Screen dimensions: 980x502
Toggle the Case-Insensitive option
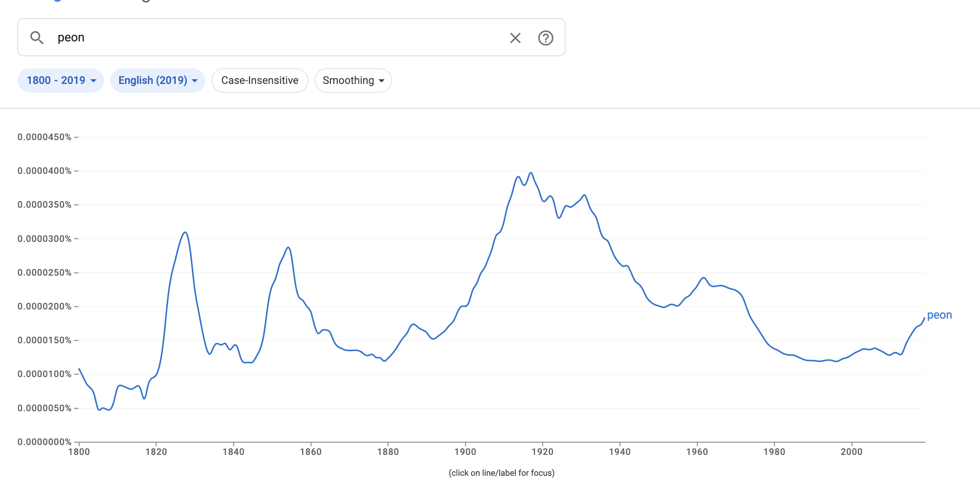click(x=260, y=80)
